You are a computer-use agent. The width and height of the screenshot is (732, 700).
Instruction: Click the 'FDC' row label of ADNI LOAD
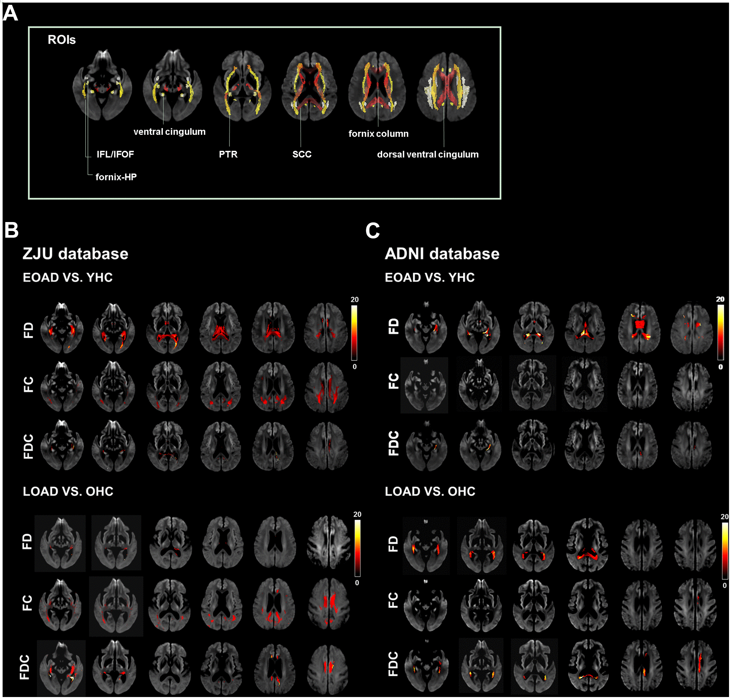point(393,664)
